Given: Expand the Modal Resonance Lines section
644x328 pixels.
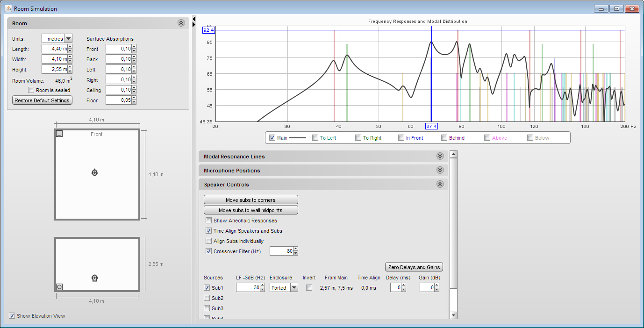Looking at the screenshot, I should 440,157.
